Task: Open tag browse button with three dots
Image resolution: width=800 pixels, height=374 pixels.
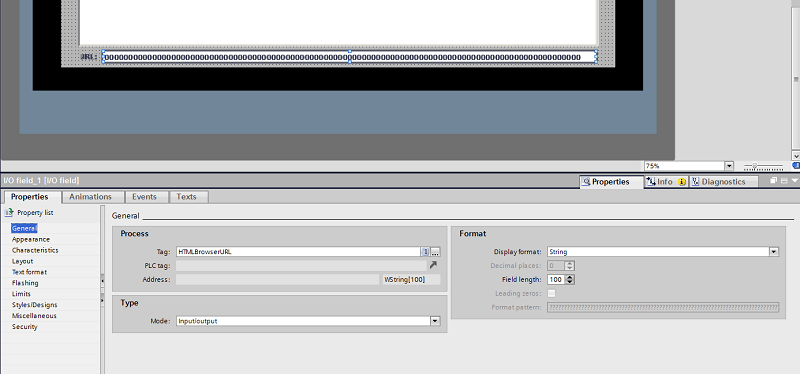Action: coord(435,252)
